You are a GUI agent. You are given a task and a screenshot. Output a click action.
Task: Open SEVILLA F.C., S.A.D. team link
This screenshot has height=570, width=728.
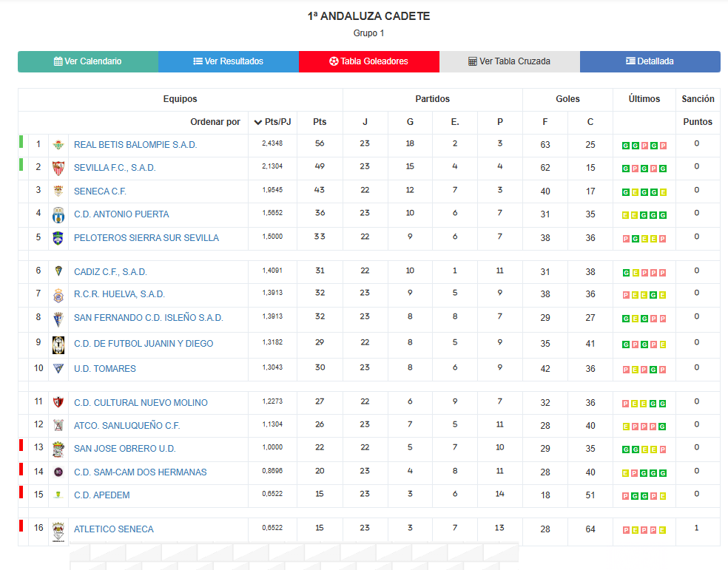[x=115, y=168]
